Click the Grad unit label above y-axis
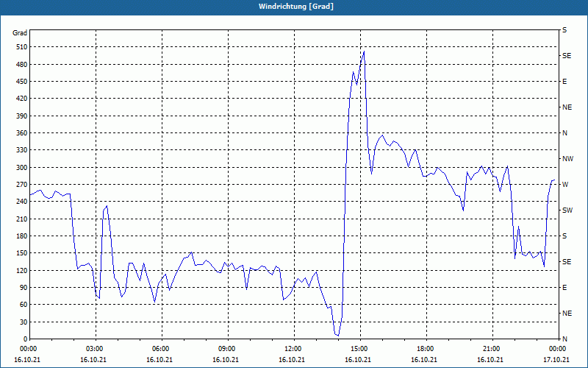 20,33
